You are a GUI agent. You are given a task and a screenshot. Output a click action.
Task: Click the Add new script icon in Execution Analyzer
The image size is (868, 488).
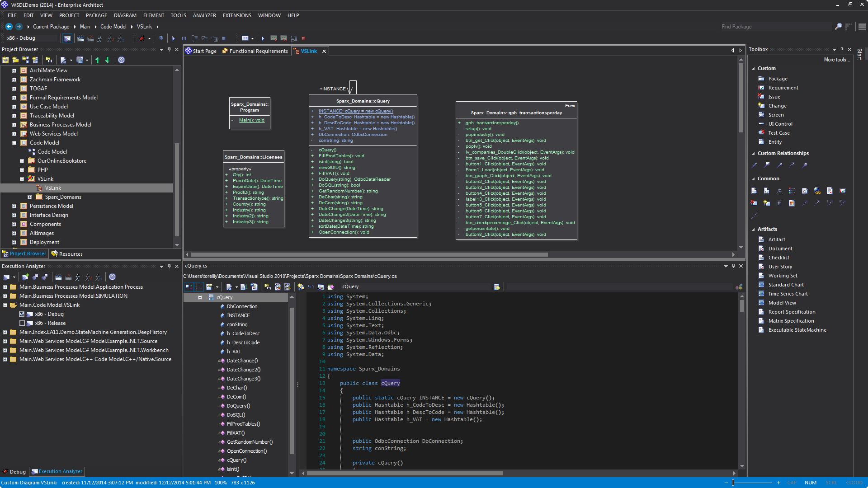[x=25, y=277]
